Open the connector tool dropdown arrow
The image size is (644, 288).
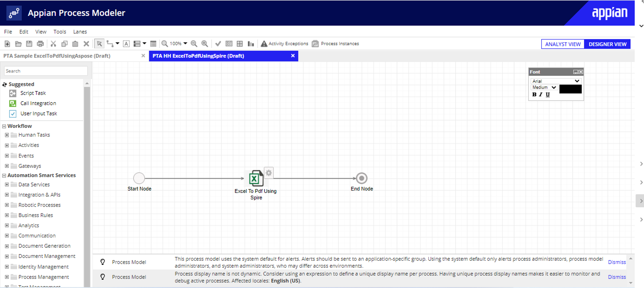click(117, 44)
